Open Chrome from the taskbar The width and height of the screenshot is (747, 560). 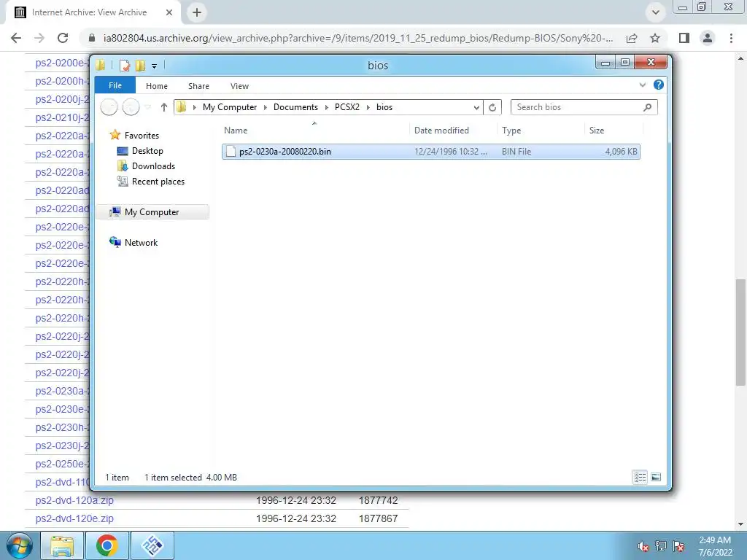click(107, 545)
